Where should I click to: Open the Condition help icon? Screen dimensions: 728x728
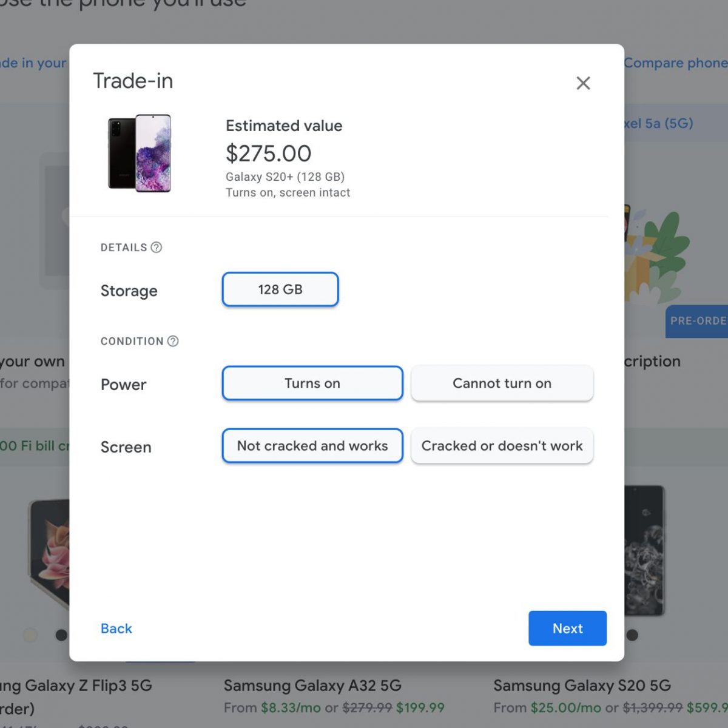(x=173, y=341)
